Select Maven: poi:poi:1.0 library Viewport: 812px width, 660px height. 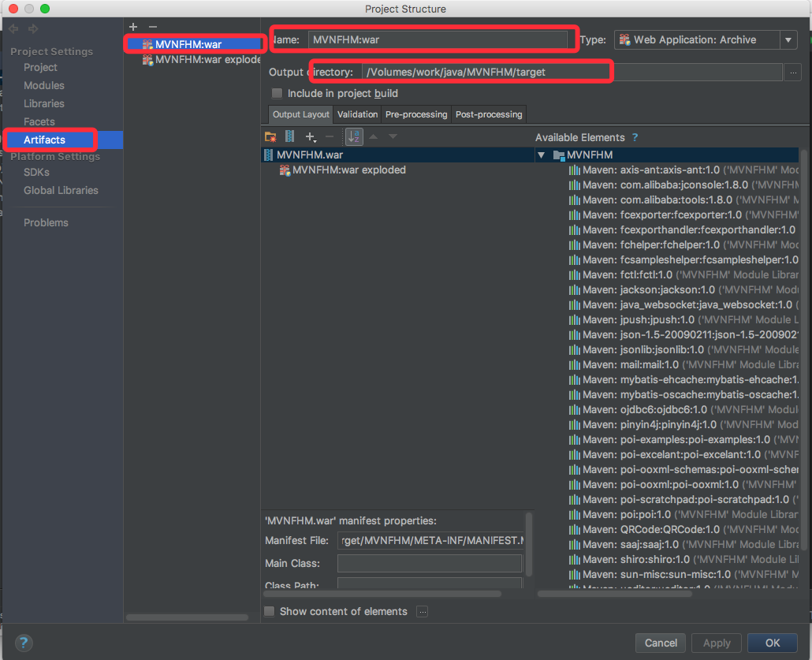pos(683,515)
